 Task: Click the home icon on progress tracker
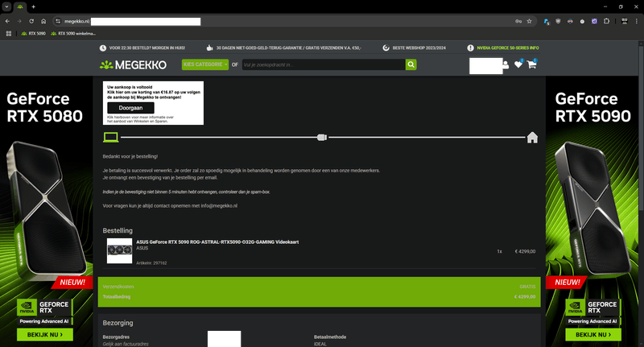point(532,138)
